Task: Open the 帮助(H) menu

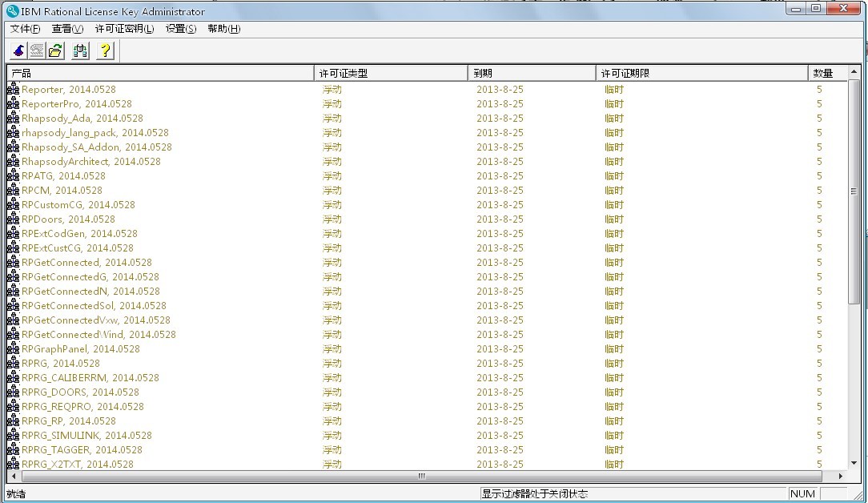Action: coord(223,29)
